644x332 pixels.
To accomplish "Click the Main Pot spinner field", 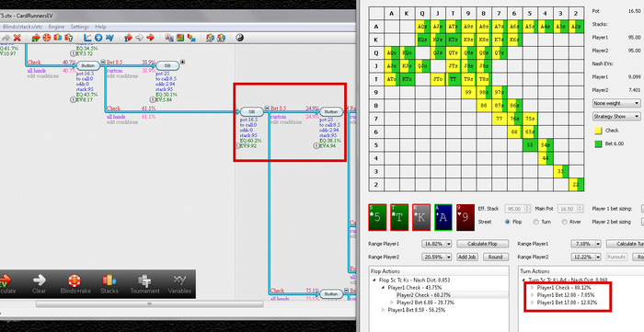I will pos(571,209).
